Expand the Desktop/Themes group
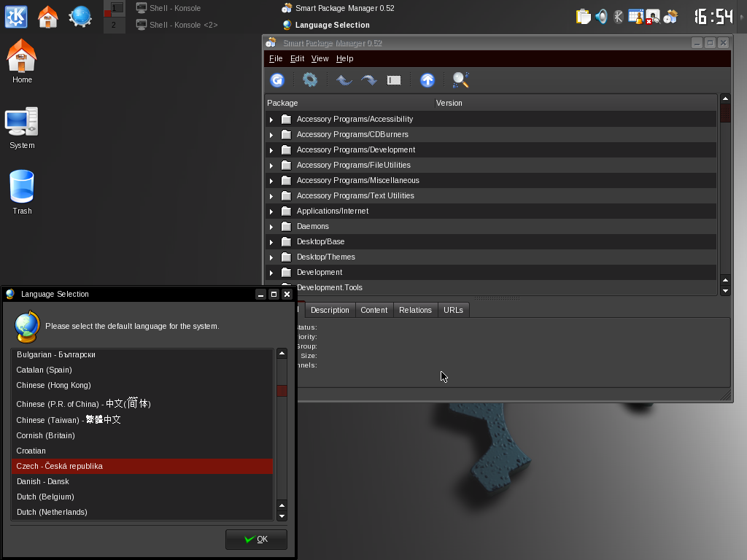The height and width of the screenshot is (560, 747). click(x=271, y=257)
